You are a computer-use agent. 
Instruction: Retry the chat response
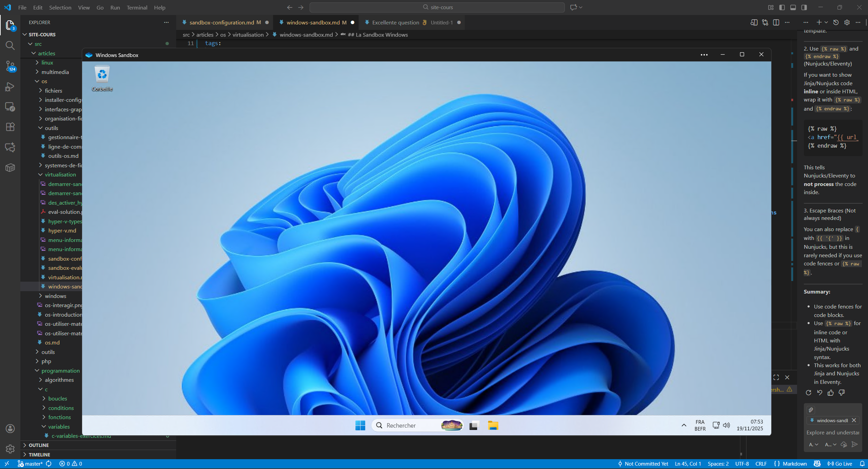click(x=809, y=393)
